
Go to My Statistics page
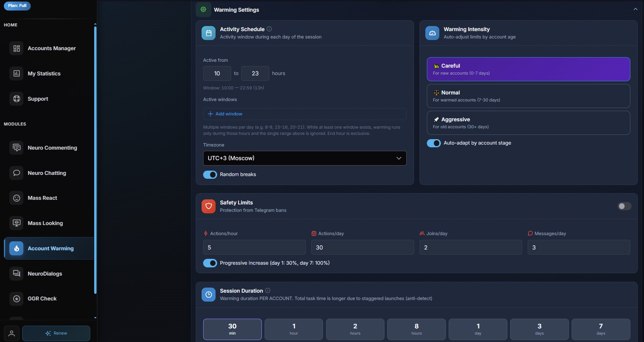(x=49, y=73)
